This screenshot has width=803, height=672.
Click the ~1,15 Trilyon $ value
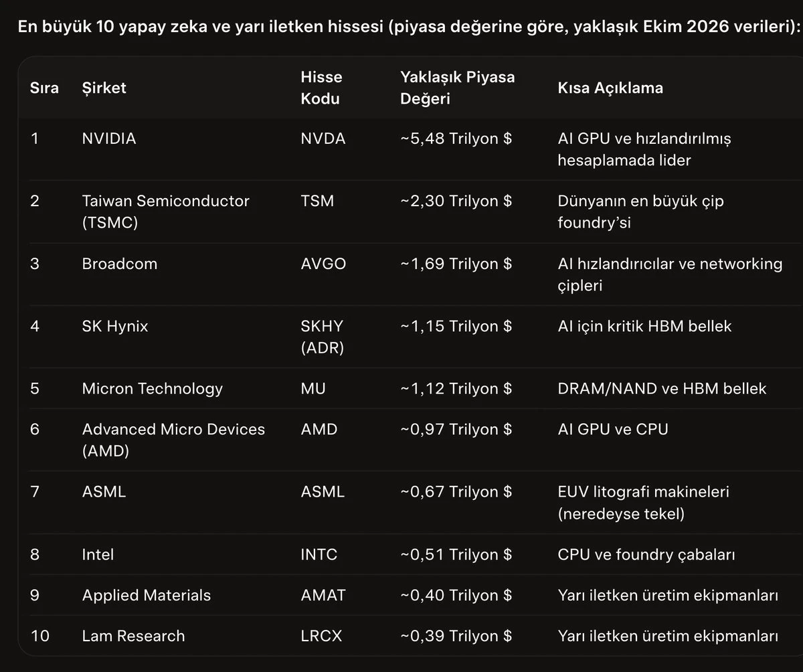(456, 326)
